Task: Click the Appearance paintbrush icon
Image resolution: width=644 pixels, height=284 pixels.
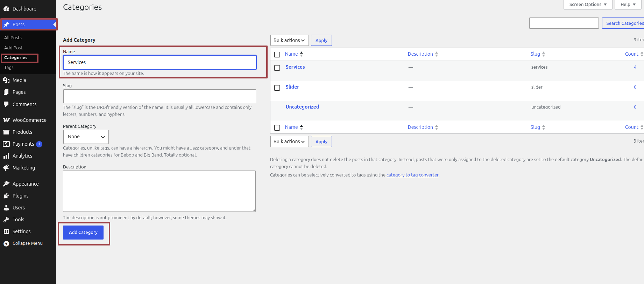Action: pos(6,184)
